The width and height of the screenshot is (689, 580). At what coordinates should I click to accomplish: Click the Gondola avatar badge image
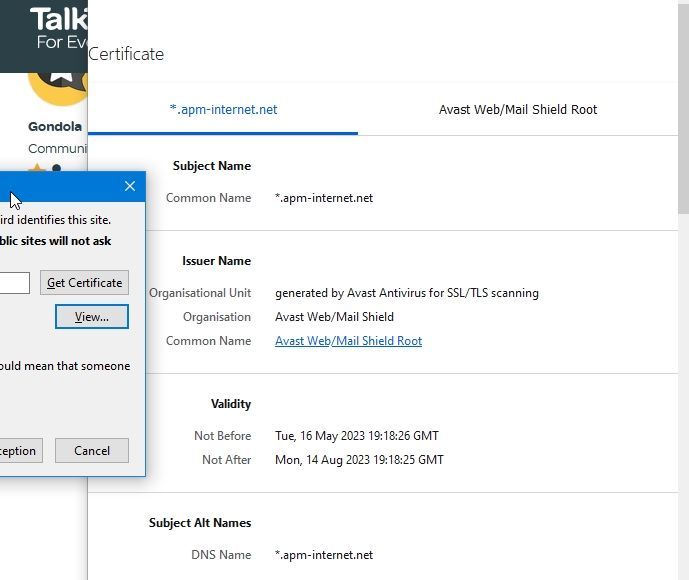tap(58, 89)
